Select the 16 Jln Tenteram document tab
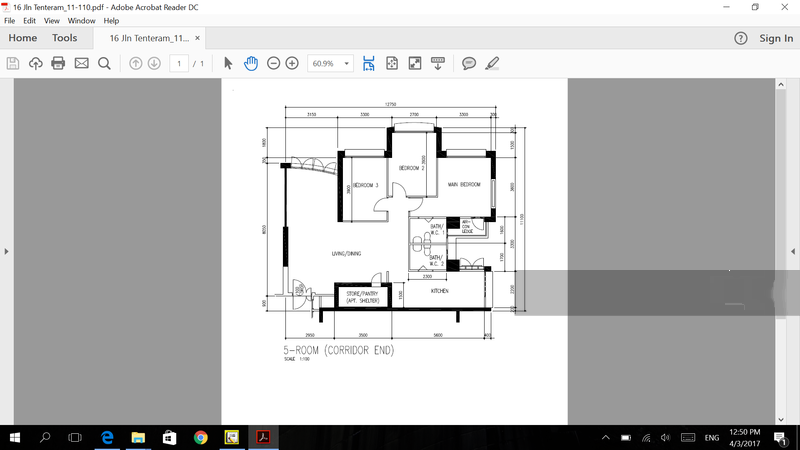The height and width of the screenshot is (450, 800). click(x=149, y=38)
